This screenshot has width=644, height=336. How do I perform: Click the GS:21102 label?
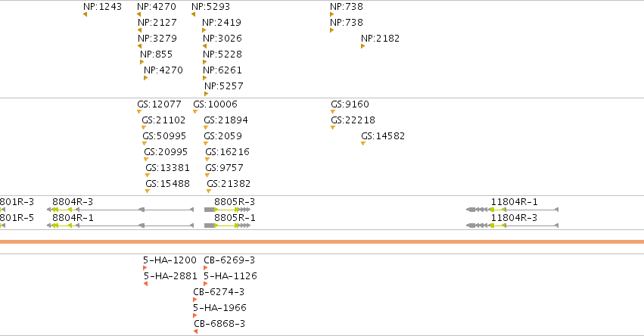pos(163,120)
